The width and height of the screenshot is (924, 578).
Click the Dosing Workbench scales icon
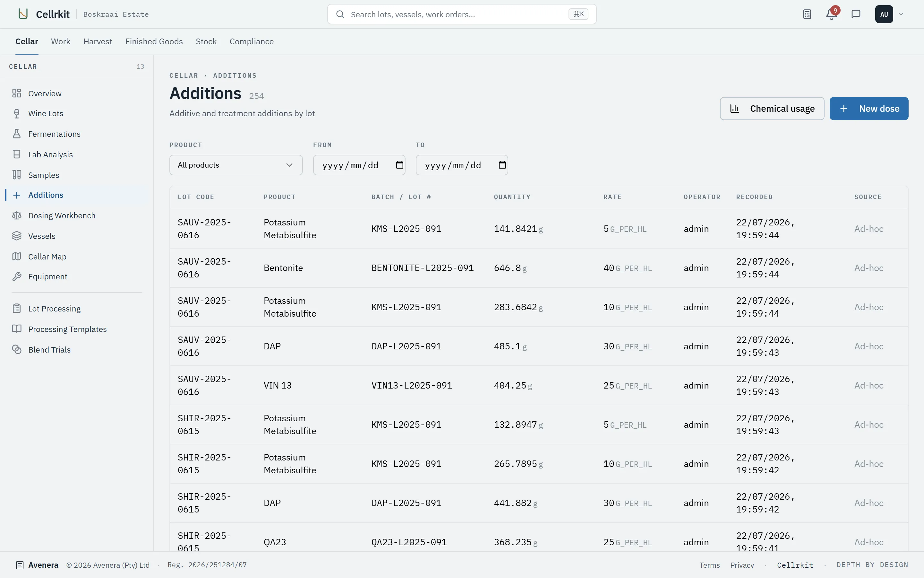click(16, 215)
